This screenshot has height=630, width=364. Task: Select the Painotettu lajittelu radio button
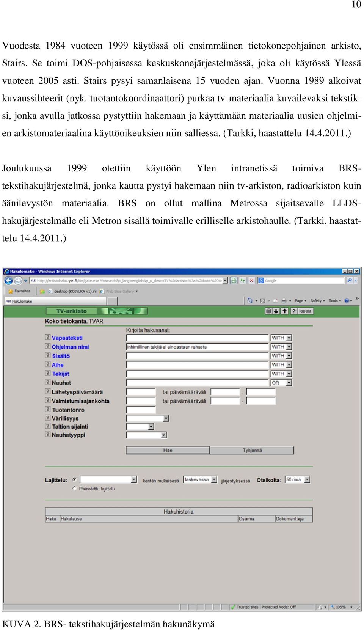(x=75, y=489)
